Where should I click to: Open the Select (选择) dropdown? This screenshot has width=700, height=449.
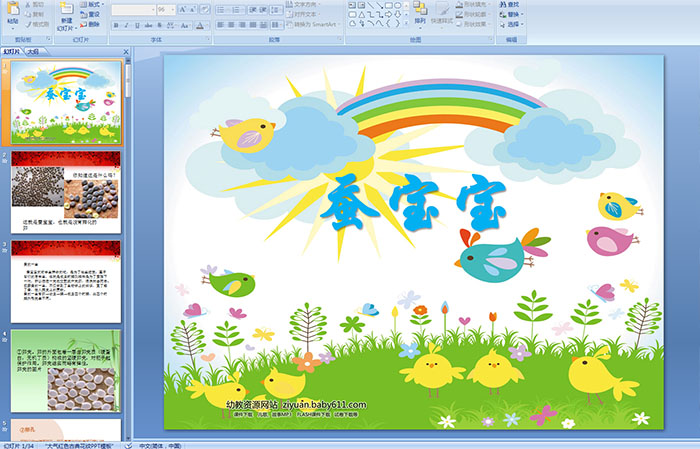512,24
